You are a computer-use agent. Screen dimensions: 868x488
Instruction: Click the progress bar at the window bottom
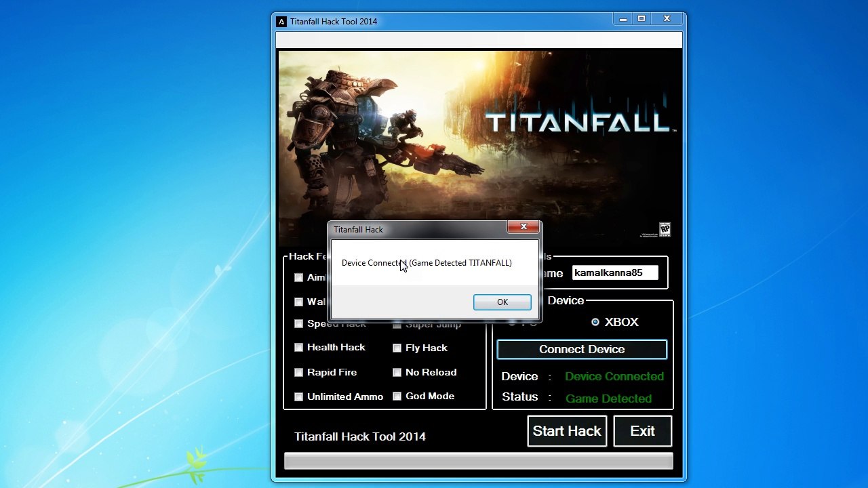pyautogui.click(x=479, y=461)
